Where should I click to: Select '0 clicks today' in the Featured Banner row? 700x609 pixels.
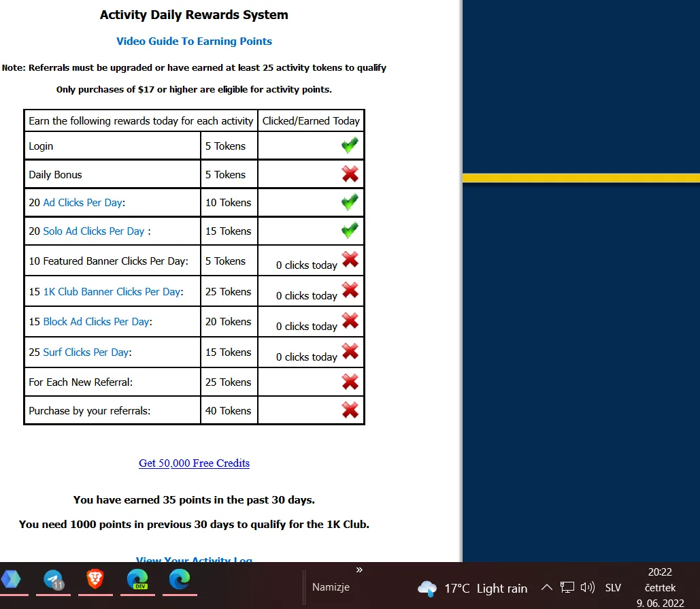307,265
